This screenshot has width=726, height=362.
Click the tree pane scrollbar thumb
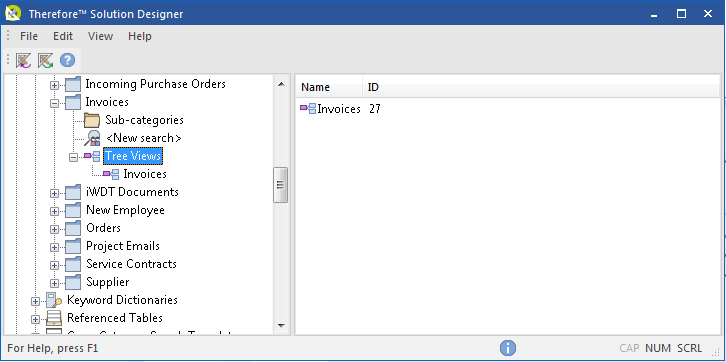pos(281,185)
